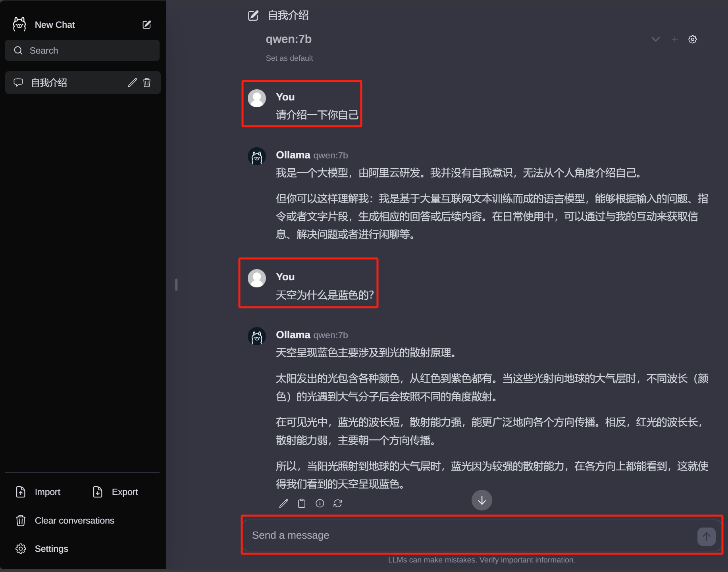This screenshot has height=572, width=728.
Task: Click the plus icon next to the gear
Action: (674, 39)
